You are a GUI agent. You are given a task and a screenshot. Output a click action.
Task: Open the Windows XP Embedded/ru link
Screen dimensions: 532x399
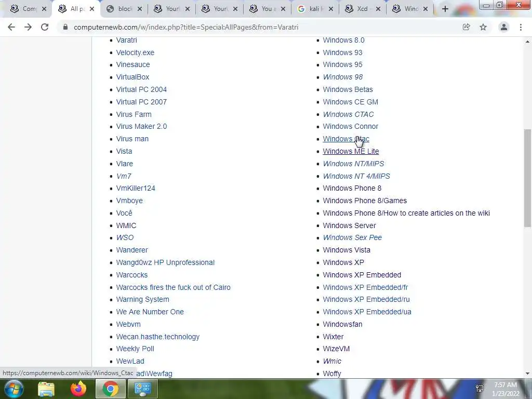point(366,300)
